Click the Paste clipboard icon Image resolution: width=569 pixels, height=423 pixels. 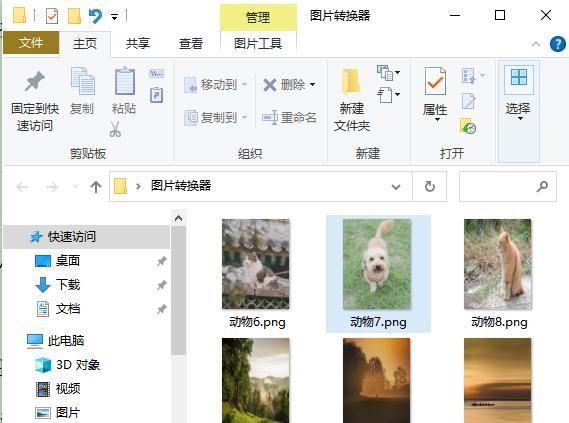click(124, 81)
